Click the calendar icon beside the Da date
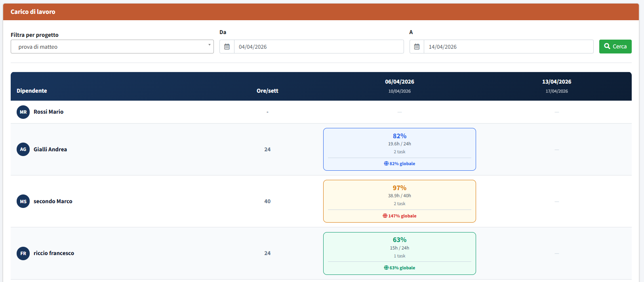The width and height of the screenshot is (644, 282). click(227, 47)
